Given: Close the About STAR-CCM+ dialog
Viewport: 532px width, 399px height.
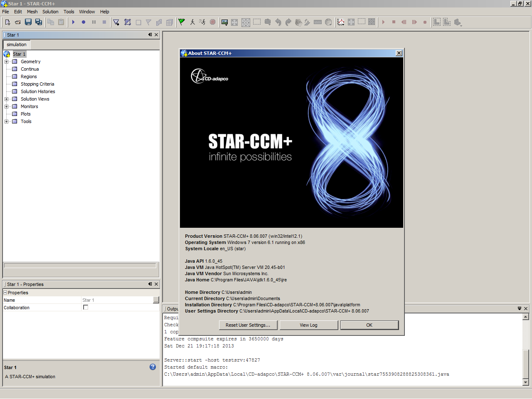Looking at the screenshot, I should pos(399,53).
